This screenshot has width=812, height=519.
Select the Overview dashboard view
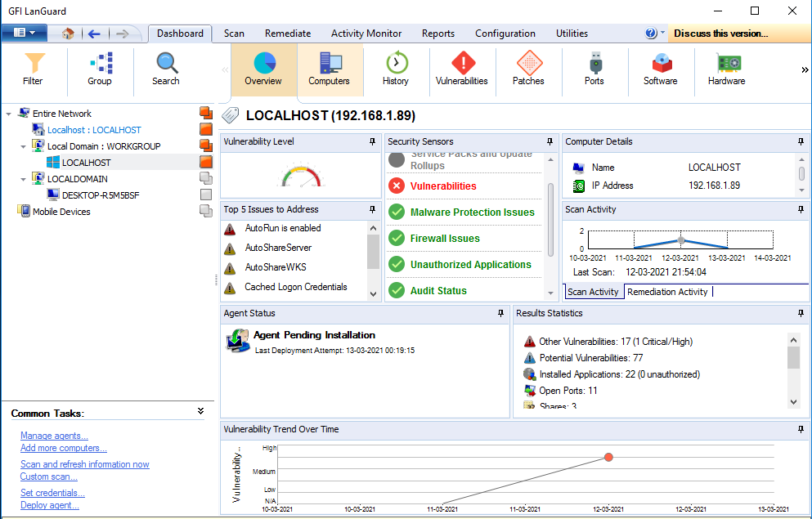(263, 69)
